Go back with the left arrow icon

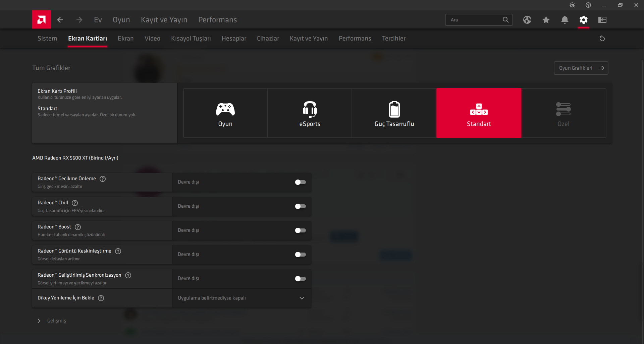pos(60,20)
